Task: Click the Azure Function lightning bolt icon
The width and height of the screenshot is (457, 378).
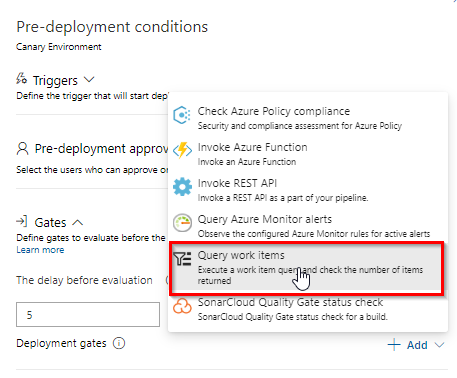Action: 182,150
